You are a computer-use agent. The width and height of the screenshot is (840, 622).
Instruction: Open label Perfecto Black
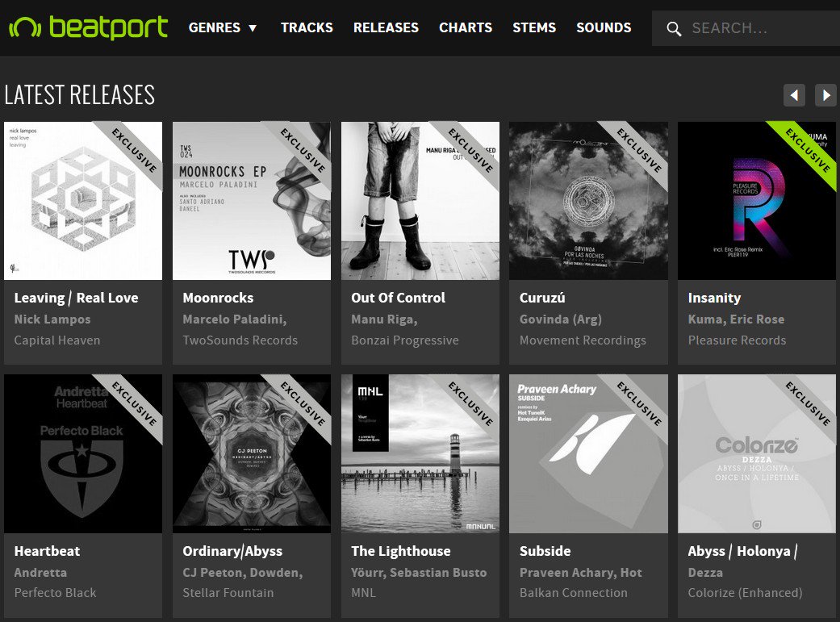coord(55,592)
